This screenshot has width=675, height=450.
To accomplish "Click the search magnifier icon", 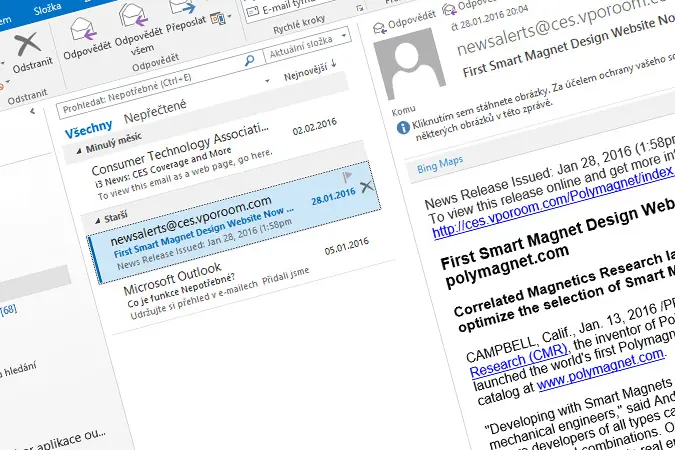I will tap(249, 61).
